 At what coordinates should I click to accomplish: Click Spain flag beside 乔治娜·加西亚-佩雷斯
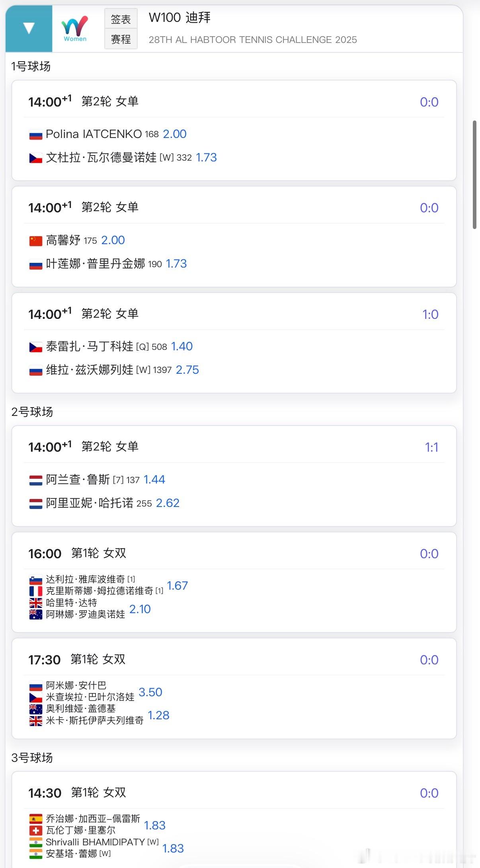36,819
